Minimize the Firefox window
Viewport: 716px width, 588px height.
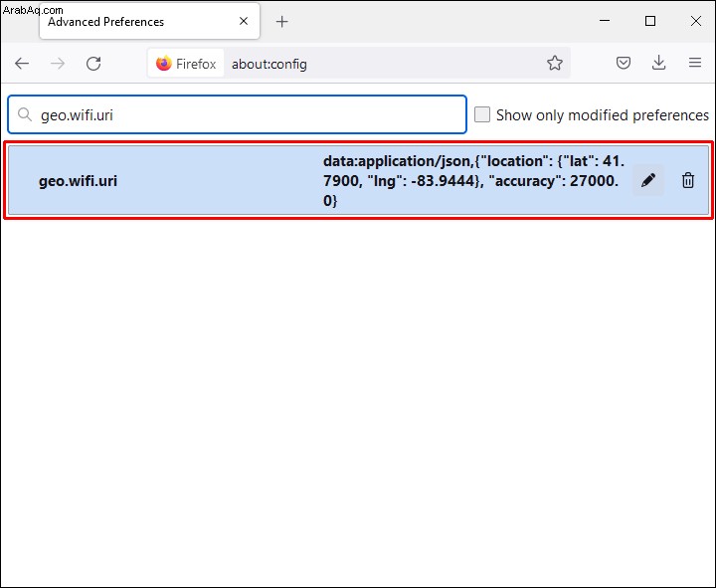coord(605,21)
